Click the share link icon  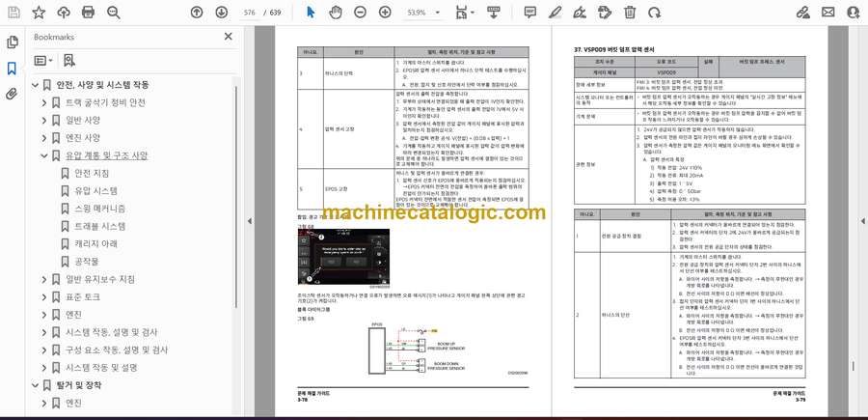(803, 13)
